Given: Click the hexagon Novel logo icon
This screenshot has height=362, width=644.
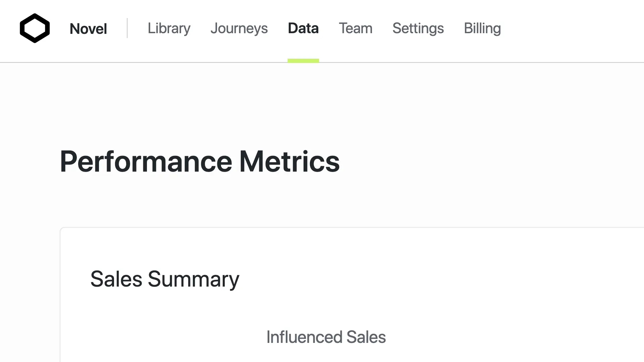Looking at the screenshot, I should click(35, 28).
